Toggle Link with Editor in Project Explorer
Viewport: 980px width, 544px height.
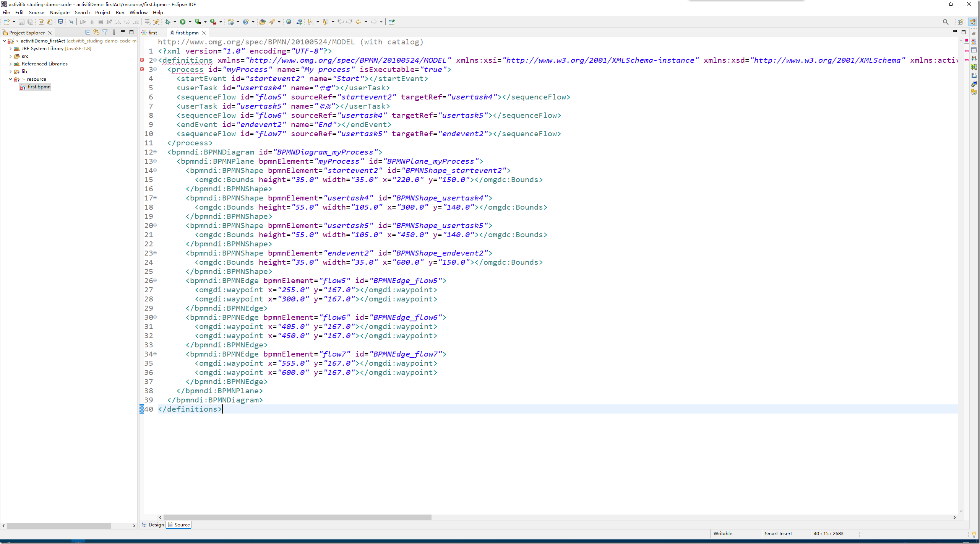(x=96, y=33)
